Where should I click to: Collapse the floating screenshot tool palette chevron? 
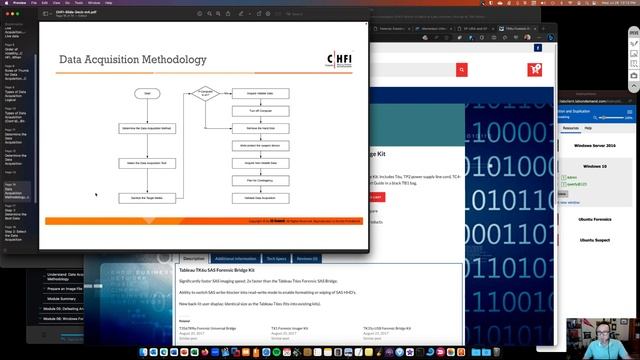tap(633, 86)
